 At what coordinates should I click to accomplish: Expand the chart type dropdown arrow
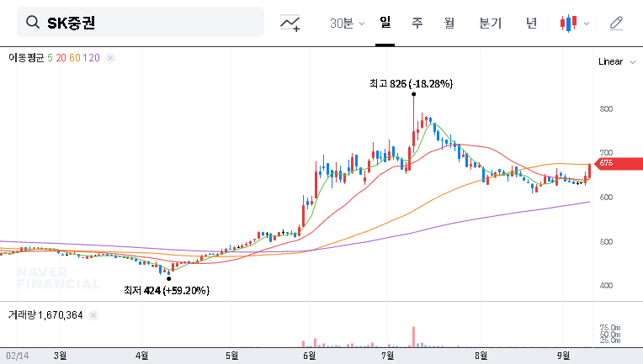pyautogui.click(x=587, y=24)
